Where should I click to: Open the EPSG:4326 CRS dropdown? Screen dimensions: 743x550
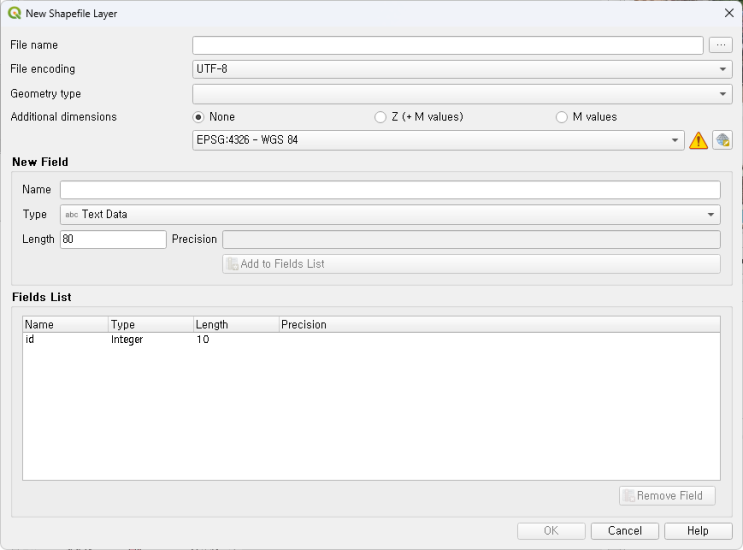437,141
